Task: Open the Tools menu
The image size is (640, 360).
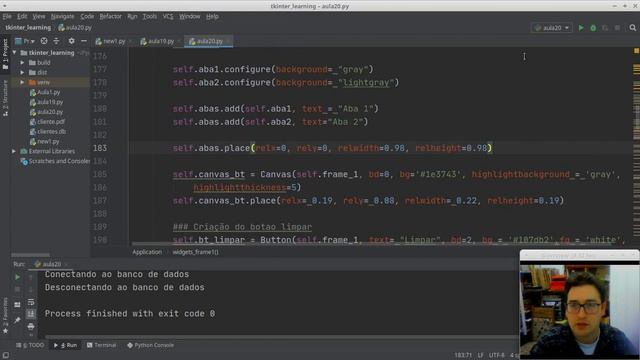Action: pyautogui.click(x=149, y=16)
